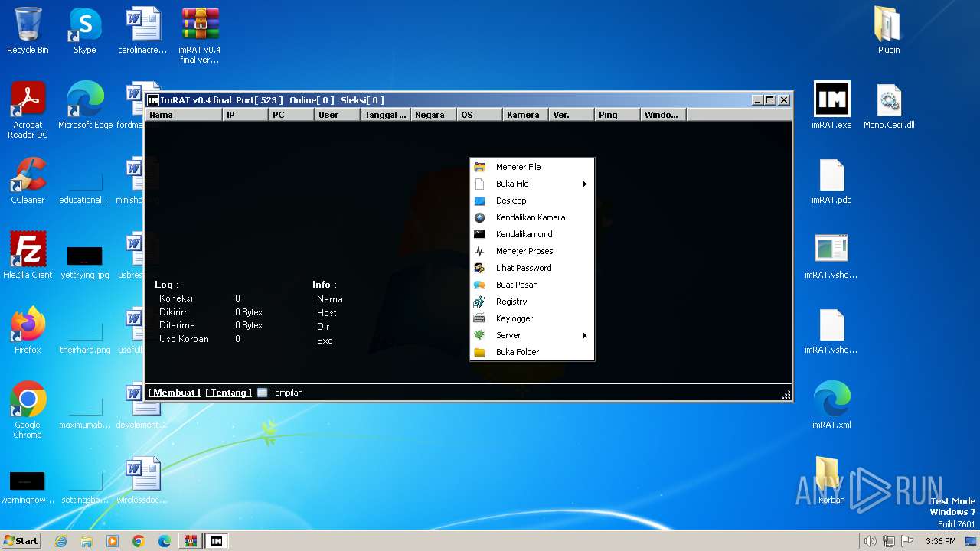Click the [ Membuat ] link

click(174, 393)
